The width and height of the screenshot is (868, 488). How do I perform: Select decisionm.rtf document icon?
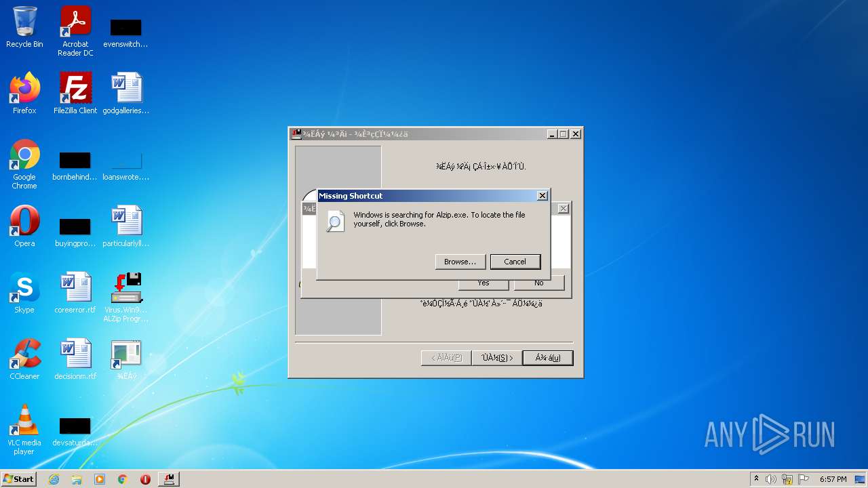click(75, 359)
